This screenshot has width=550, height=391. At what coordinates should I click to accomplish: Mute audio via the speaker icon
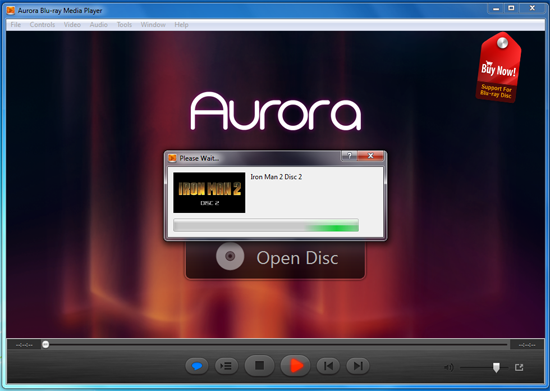(449, 367)
